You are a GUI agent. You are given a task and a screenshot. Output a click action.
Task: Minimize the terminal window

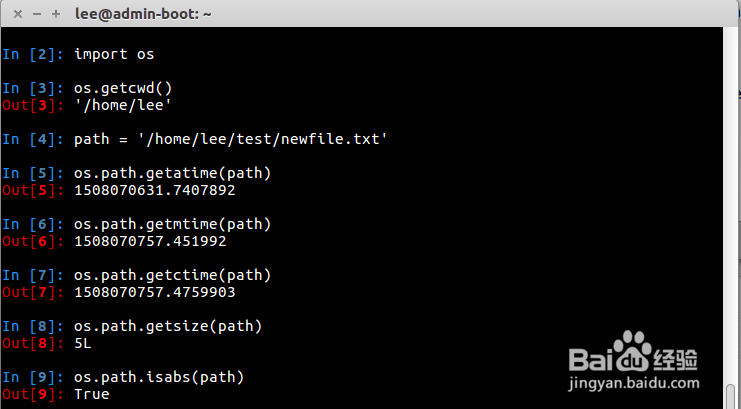35,13
